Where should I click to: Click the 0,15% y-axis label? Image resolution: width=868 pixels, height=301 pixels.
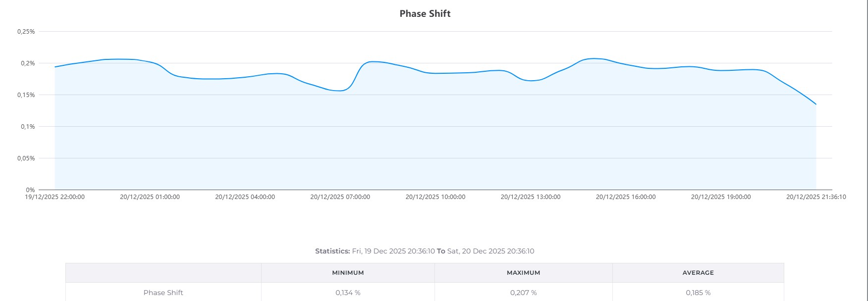pos(26,95)
